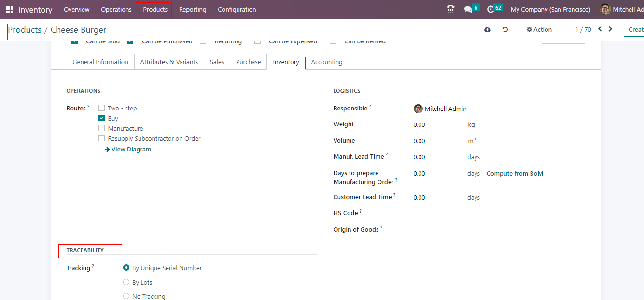This screenshot has width=644, height=300.
Task: Enable the Two - step route checkbox
Action: point(101,108)
